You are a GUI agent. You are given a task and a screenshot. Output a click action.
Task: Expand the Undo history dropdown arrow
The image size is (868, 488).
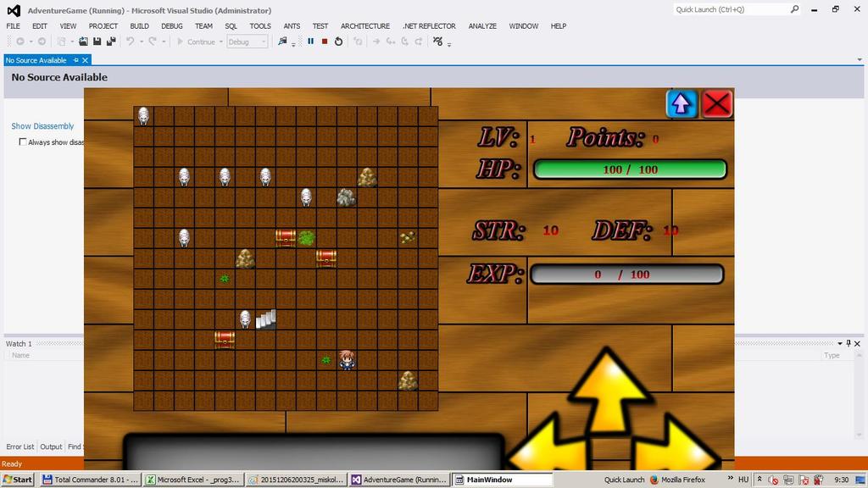(142, 42)
